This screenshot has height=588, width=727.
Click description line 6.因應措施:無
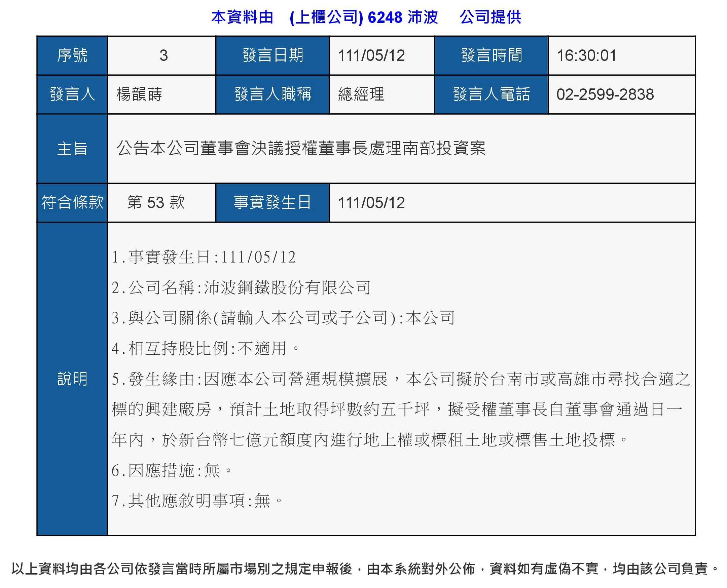(x=172, y=470)
